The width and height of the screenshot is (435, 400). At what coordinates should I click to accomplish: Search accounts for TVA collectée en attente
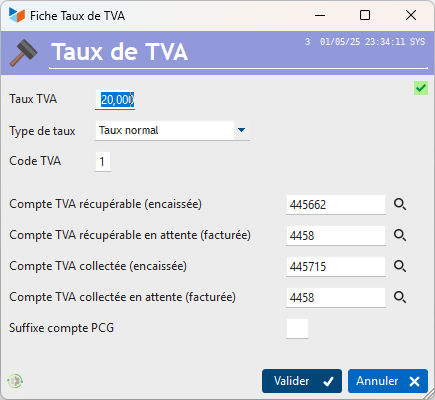pyautogui.click(x=400, y=297)
